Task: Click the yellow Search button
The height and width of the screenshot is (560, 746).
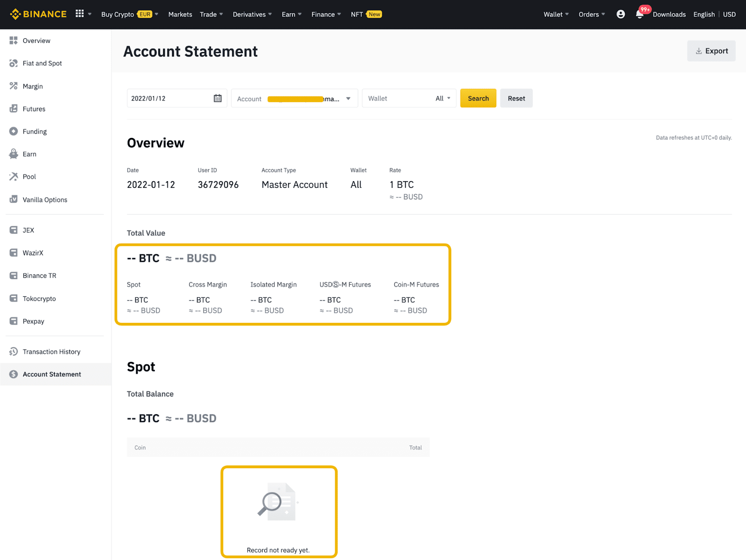Action: click(x=478, y=98)
